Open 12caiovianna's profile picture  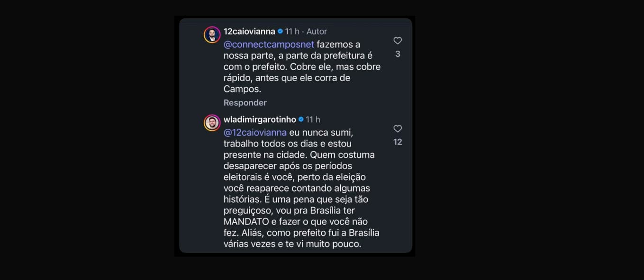tap(212, 34)
